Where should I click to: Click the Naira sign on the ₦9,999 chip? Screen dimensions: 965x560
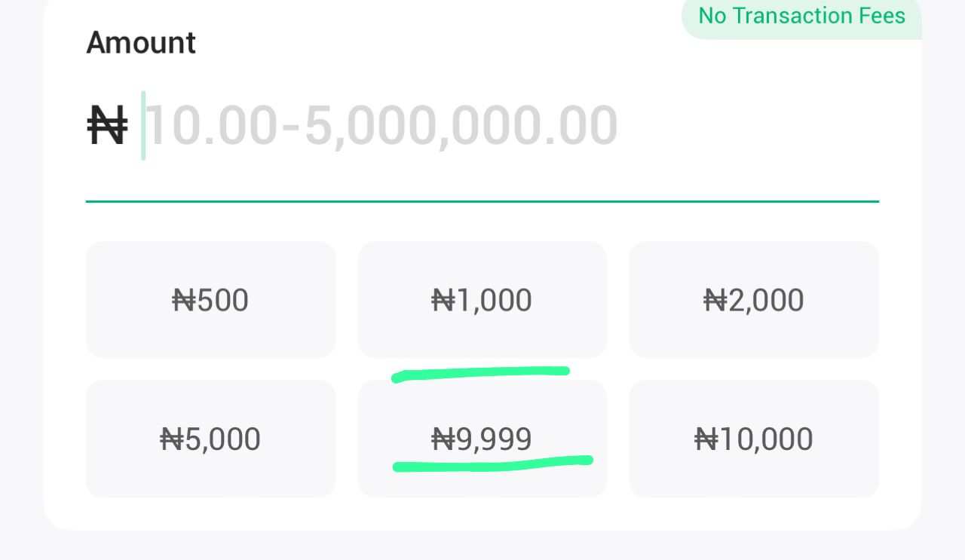(443, 439)
